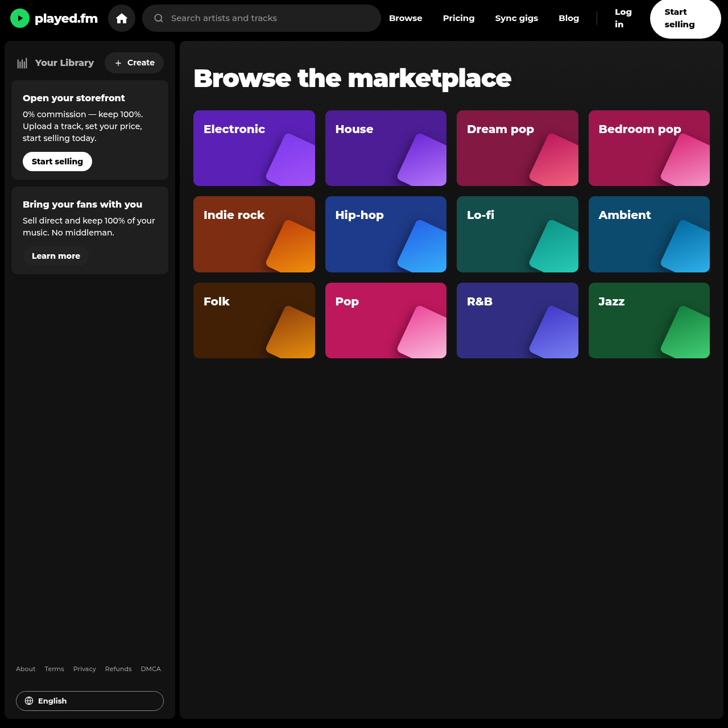Open the R&B genre card
The width and height of the screenshot is (728, 728).
[x=518, y=320]
